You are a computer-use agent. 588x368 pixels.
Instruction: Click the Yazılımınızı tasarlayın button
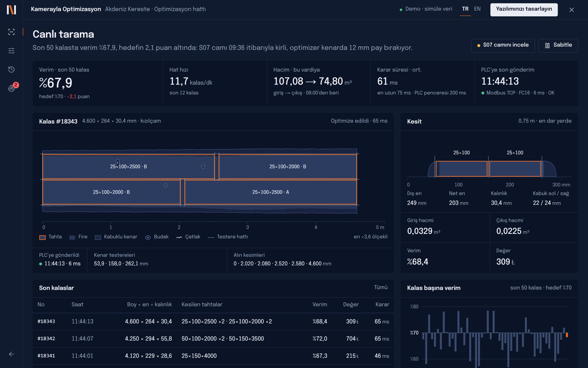pos(524,10)
